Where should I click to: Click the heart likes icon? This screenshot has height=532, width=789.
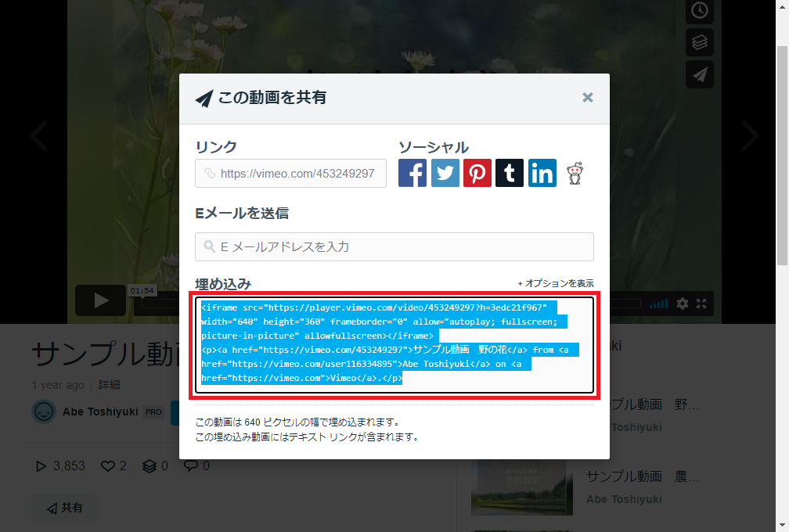pyautogui.click(x=108, y=466)
